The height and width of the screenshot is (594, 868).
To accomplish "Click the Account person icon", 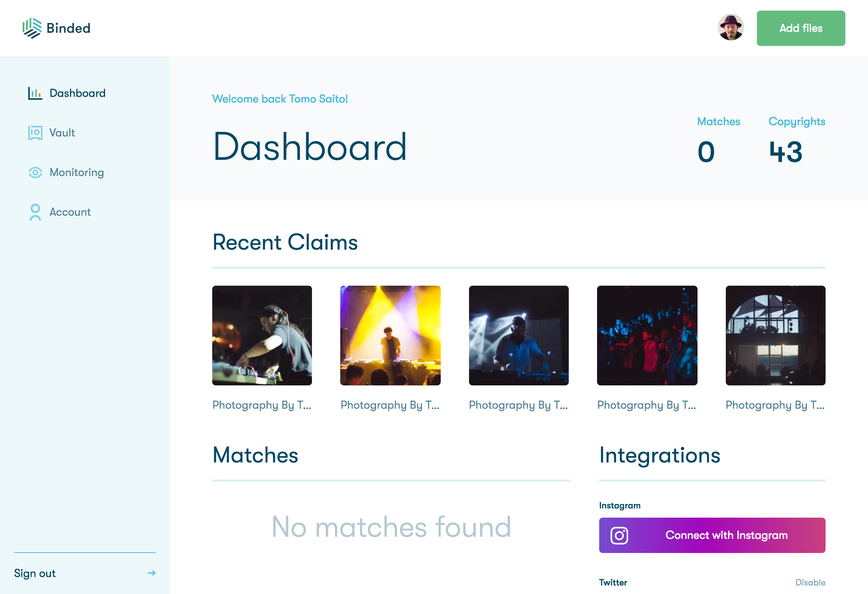I will point(35,212).
